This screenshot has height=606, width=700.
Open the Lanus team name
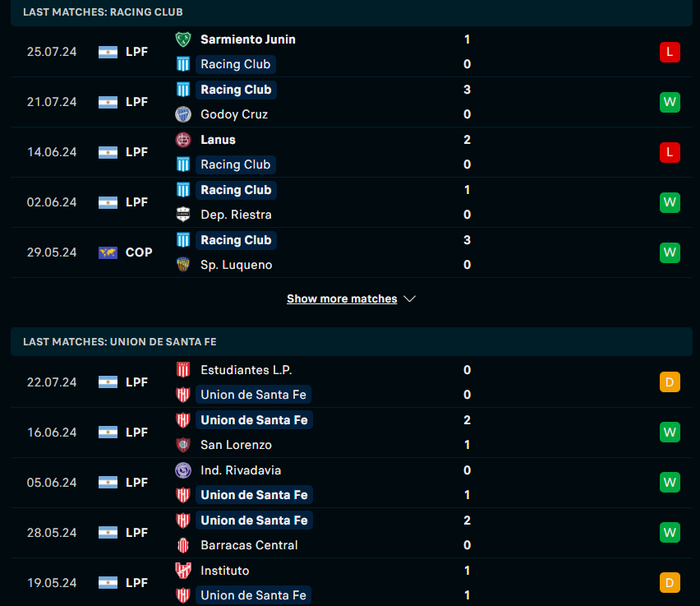218,140
